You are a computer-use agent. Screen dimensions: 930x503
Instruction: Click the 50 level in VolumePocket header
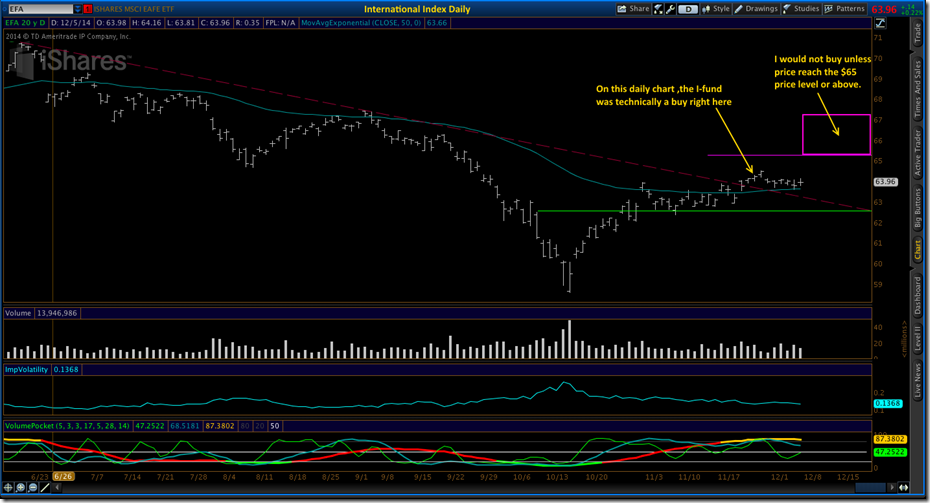(275, 426)
